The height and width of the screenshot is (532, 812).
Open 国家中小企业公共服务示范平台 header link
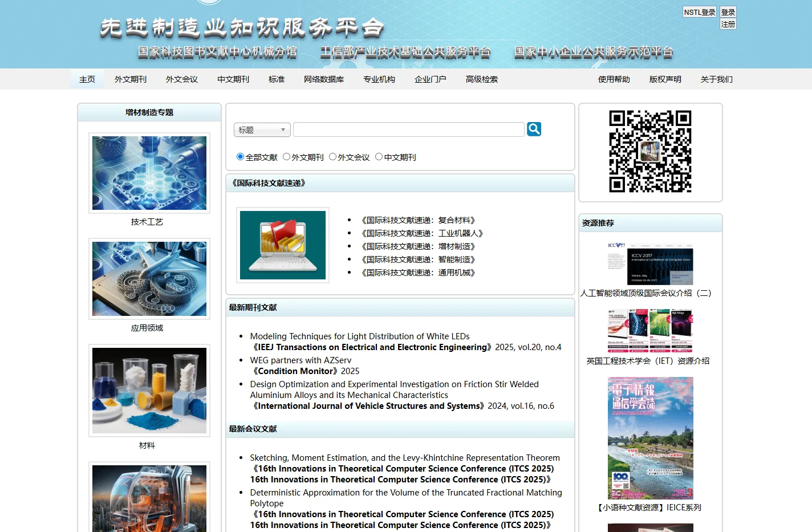coord(594,52)
